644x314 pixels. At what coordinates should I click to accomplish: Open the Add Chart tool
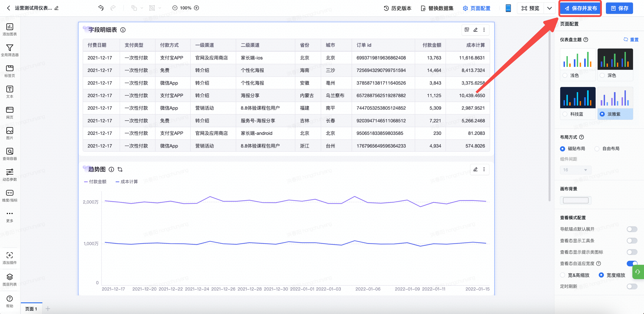[x=9, y=29]
